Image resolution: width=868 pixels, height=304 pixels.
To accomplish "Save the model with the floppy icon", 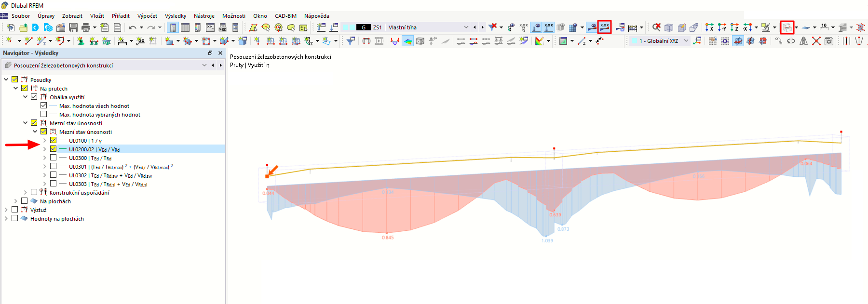I will (73, 27).
